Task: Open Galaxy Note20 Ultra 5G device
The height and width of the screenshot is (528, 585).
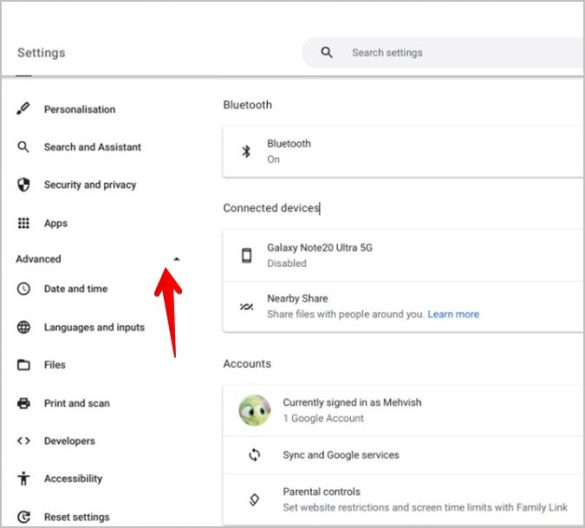Action: pyautogui.click(x=403, y=256)
